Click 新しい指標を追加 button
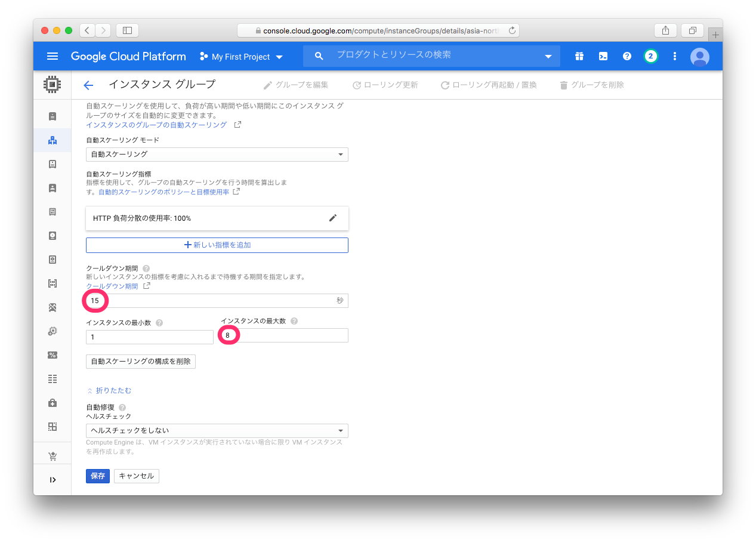 pyautogui.click(x=217, y=245)
